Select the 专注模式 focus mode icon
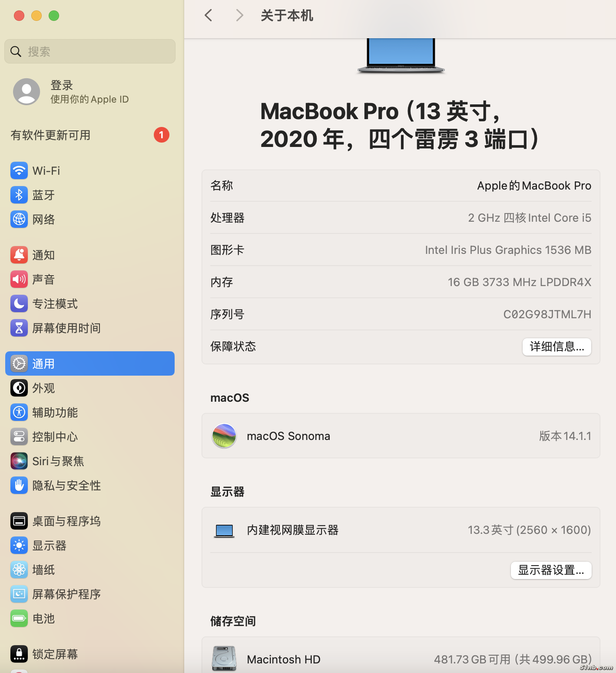Viewport: 616px width, 673px height. (x=19, y=303)
